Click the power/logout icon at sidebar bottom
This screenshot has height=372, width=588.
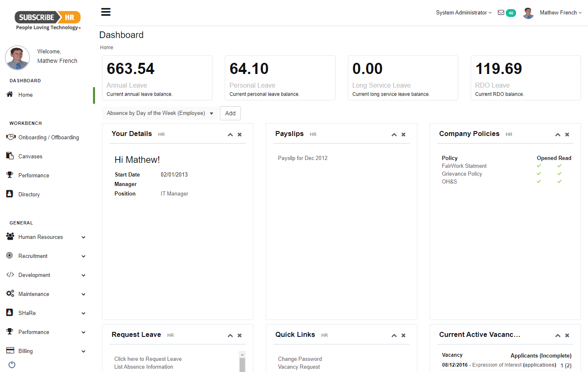(x=12, y=364)
